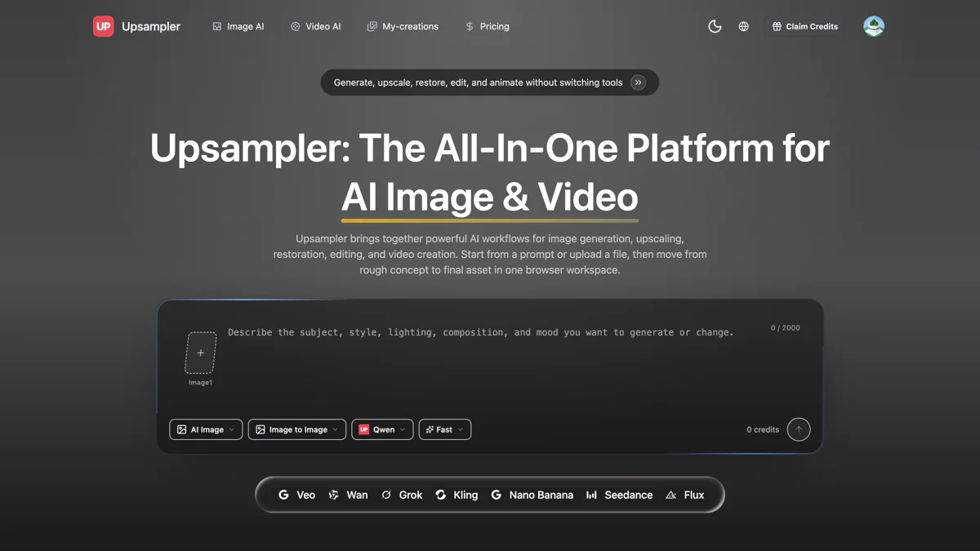Open the language selector globe icon

coord(743,26)
